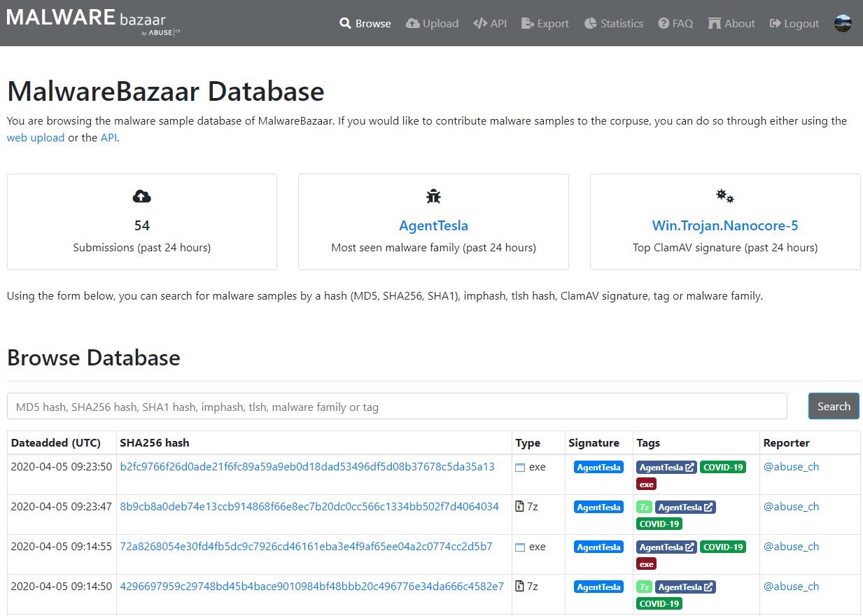863x616 pixels.
Task: Click the cloud upload icon above 54 submissions
Action: [x=142, y=197]
